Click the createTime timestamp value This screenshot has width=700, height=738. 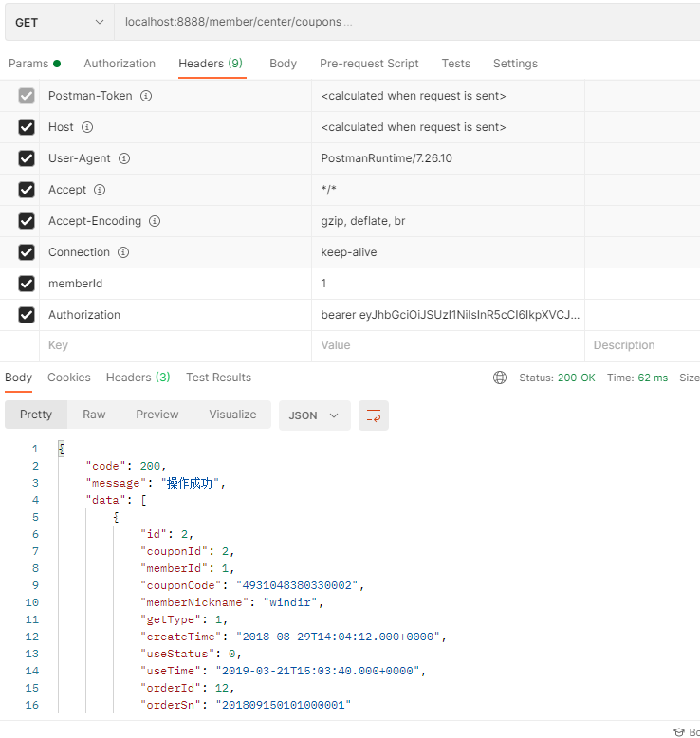pos(338,637)
